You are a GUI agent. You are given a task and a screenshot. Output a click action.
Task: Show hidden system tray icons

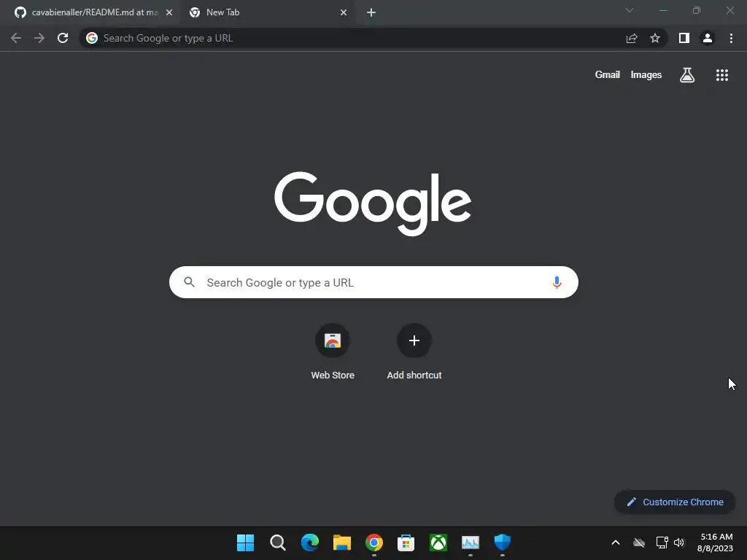click(616, 542)
